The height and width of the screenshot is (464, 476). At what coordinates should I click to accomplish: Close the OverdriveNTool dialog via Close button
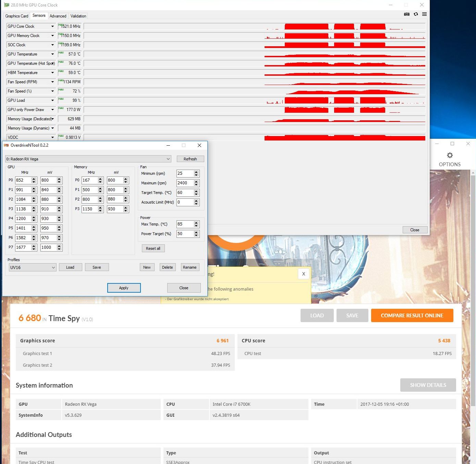pos(184,288)
